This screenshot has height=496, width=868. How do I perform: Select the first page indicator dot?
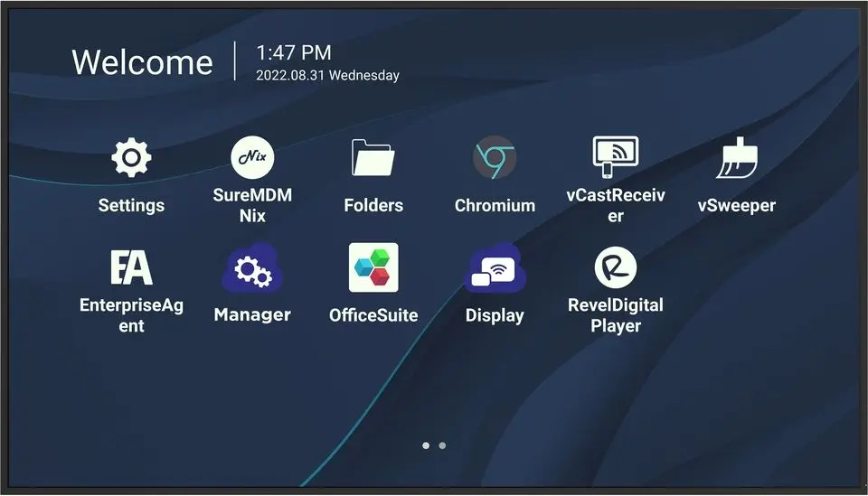click(x=426, y=445)
